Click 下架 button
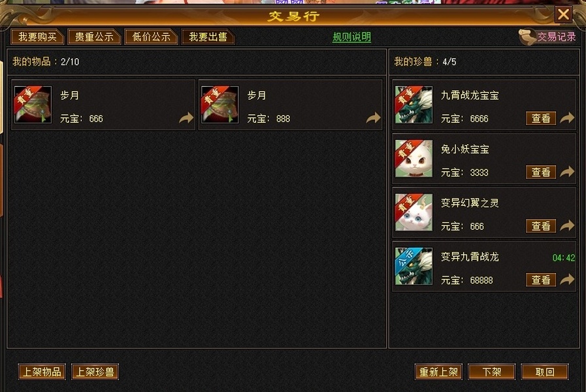Screen dimensions: 586x392 coord(491,372)
